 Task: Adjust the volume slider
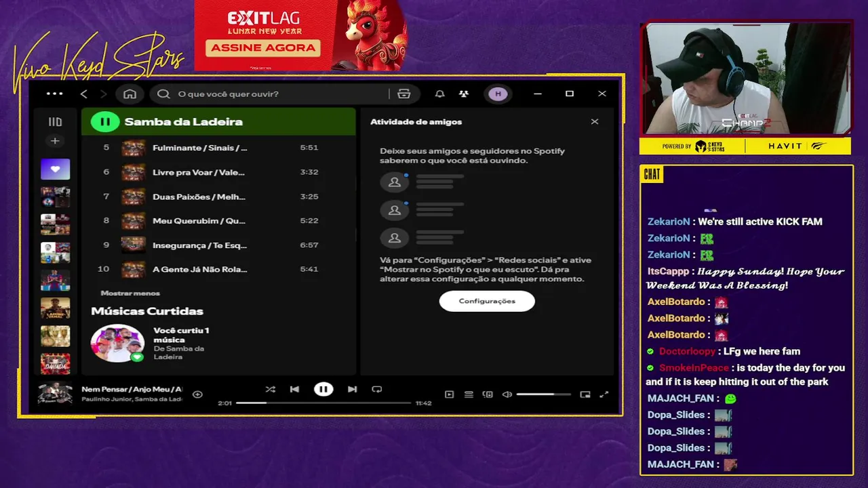[x=543, y=394]
